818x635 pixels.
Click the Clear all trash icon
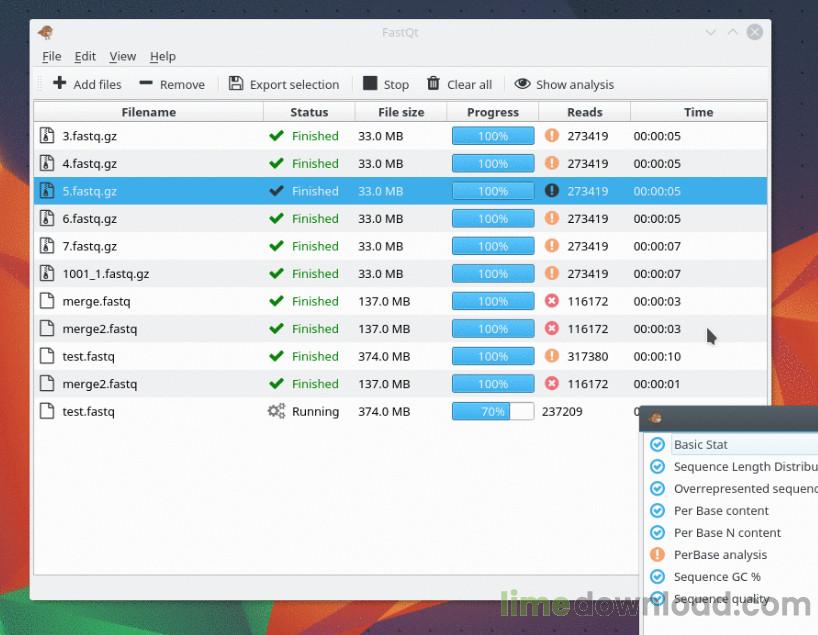(433, 83)
